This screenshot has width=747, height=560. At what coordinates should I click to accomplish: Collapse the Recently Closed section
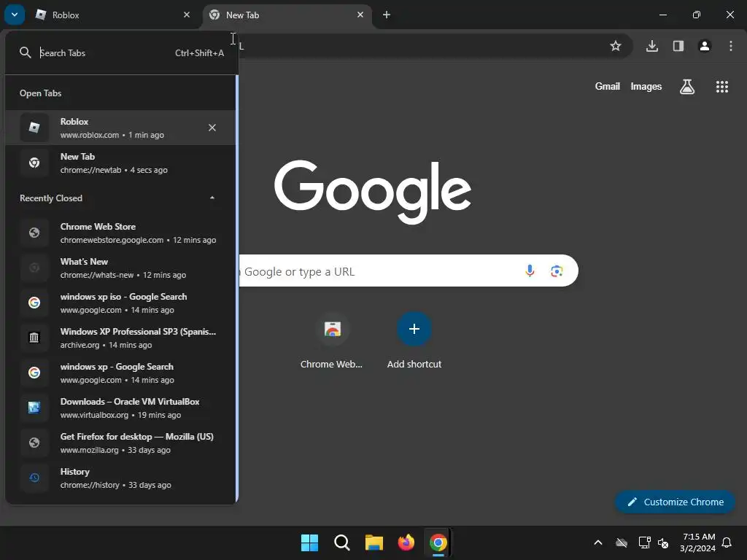[x=212, y=198]
